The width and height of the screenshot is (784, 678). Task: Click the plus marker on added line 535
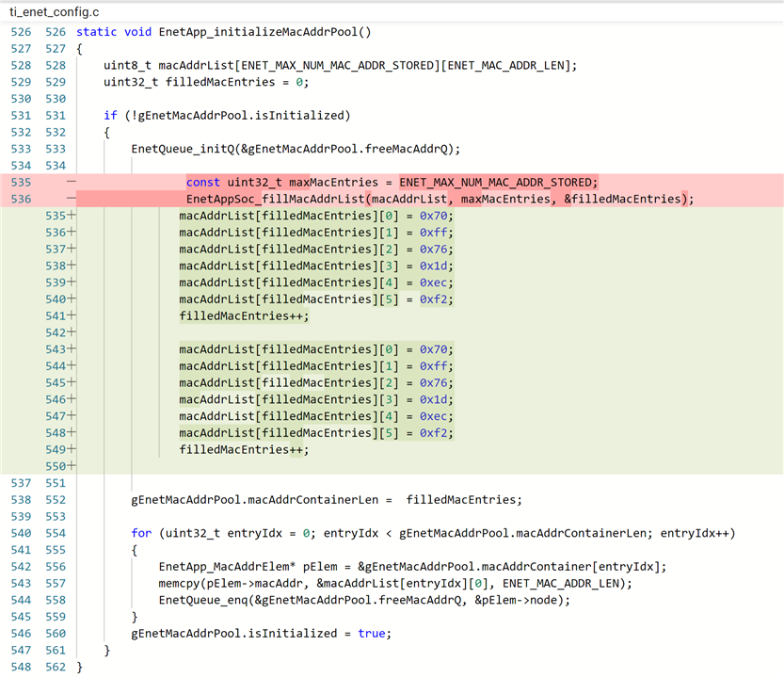coord(72,215)
